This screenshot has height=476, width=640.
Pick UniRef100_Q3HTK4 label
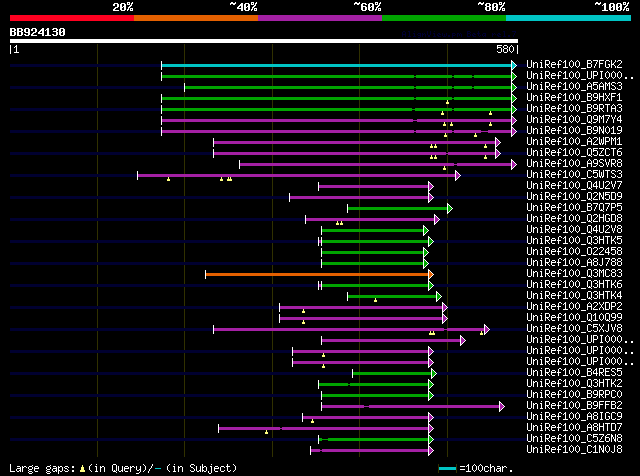coord(574,296)
